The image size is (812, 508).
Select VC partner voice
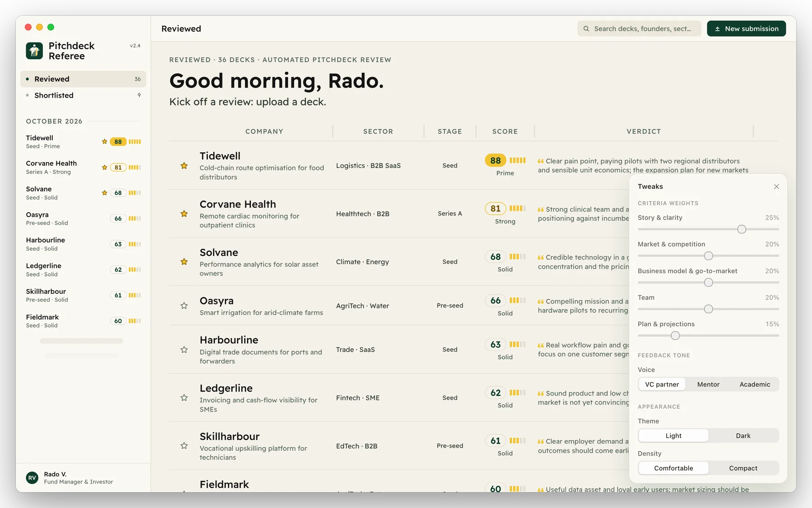(662, 384)
